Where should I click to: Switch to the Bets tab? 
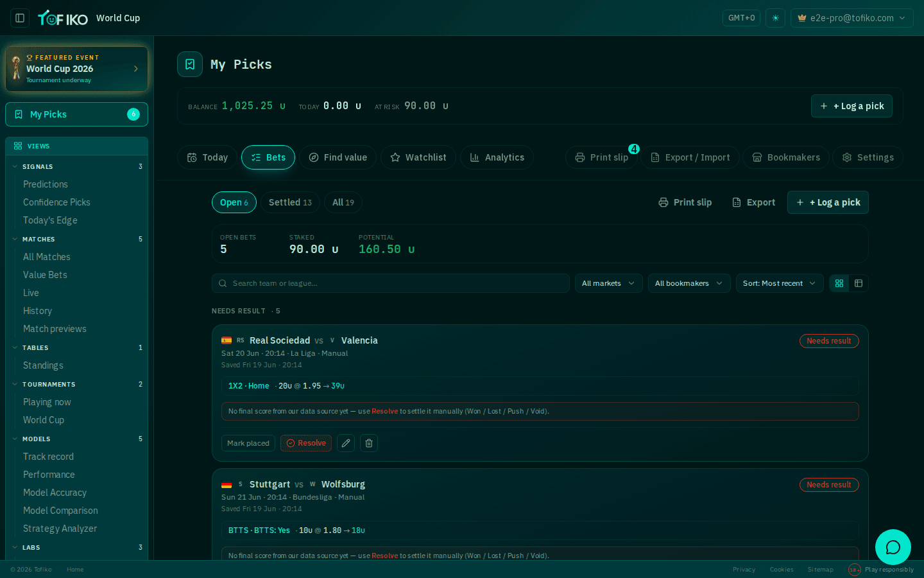coord(268,157)
